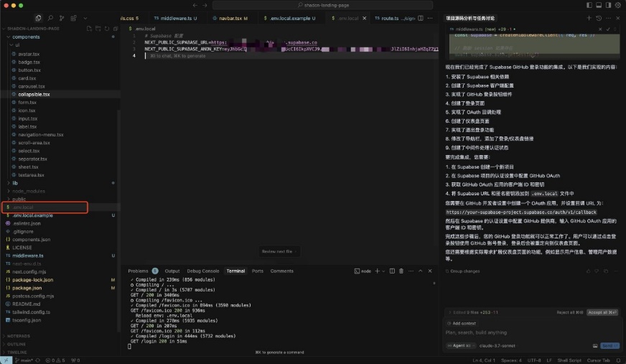626x364 pixels.
Task: Open Cursor settings gear icon
Action: 617,5
